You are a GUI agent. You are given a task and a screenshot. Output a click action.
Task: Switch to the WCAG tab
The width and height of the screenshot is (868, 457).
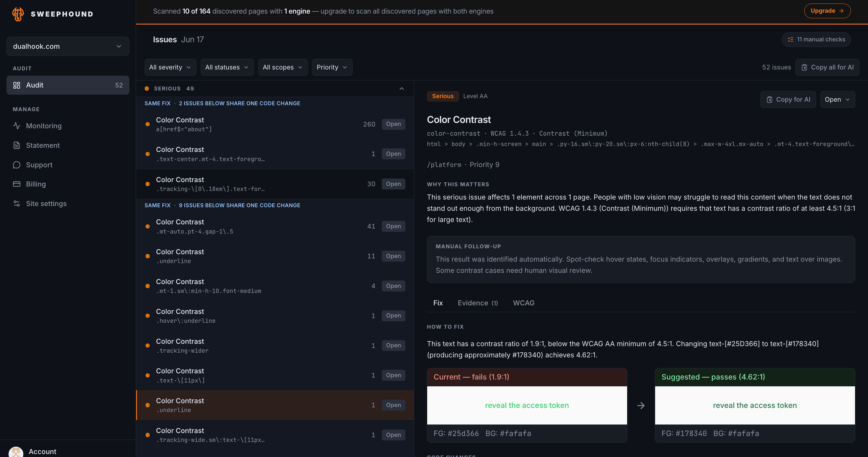coord(523,303)
